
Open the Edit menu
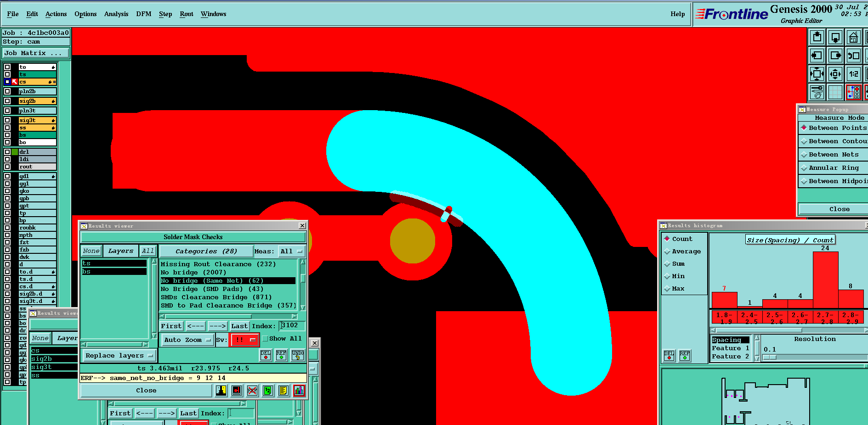coord(32,14)
